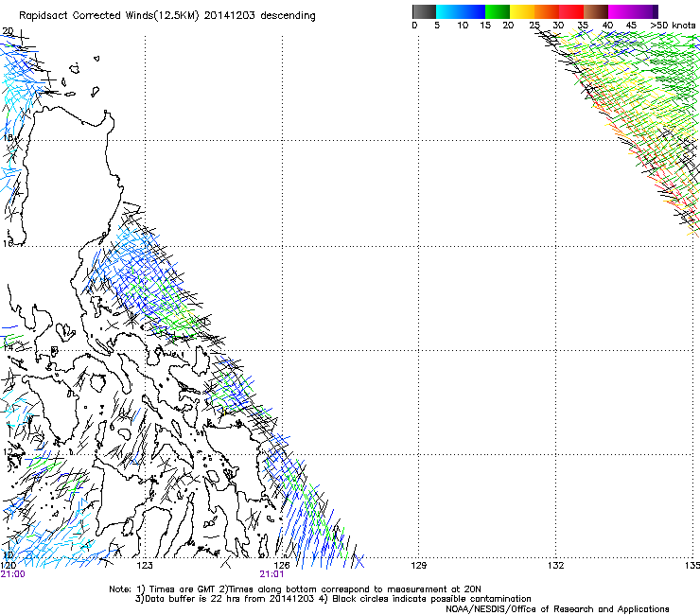
Task: Click the note line 'Times are GMT'
Action: pos(182,589)
